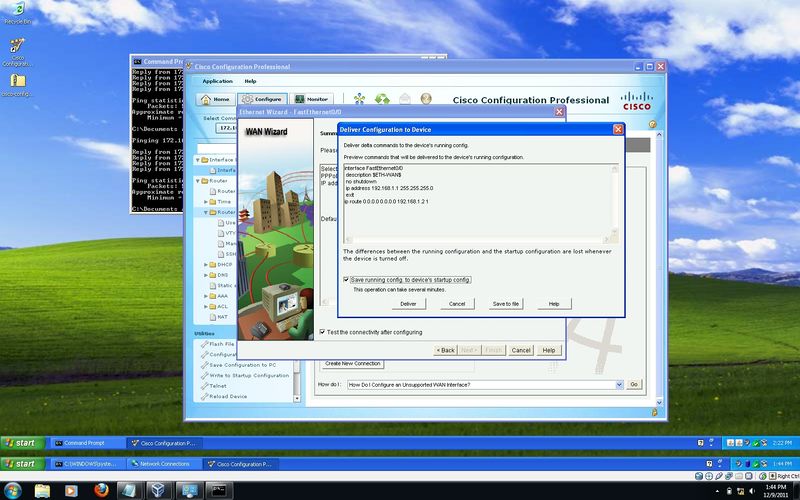Click Cancel in Deliver Configuration dialog
This screenshot has width=800, height=500.
click(x=457, y=304)
